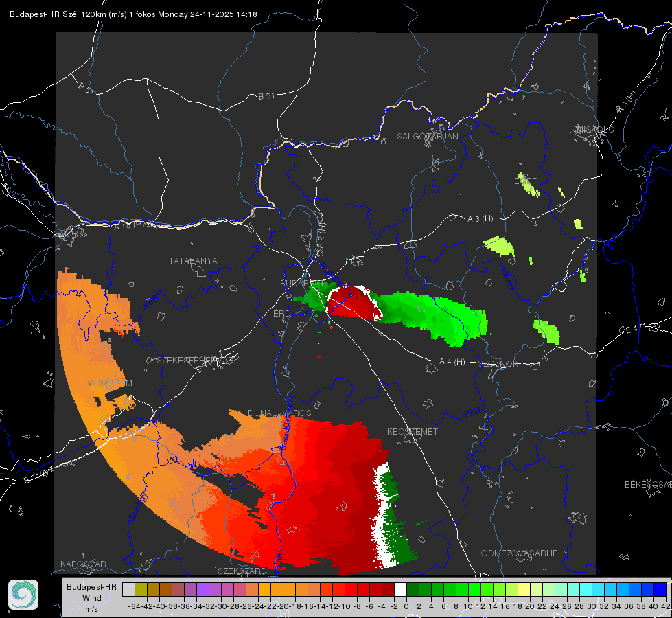The image size is (672, 618).
Task: Select the MISKOLC city label
Action: 596,129
